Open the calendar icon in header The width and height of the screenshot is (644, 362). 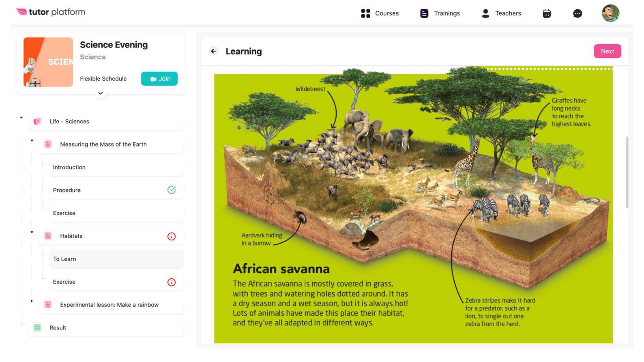pos(547,13)
